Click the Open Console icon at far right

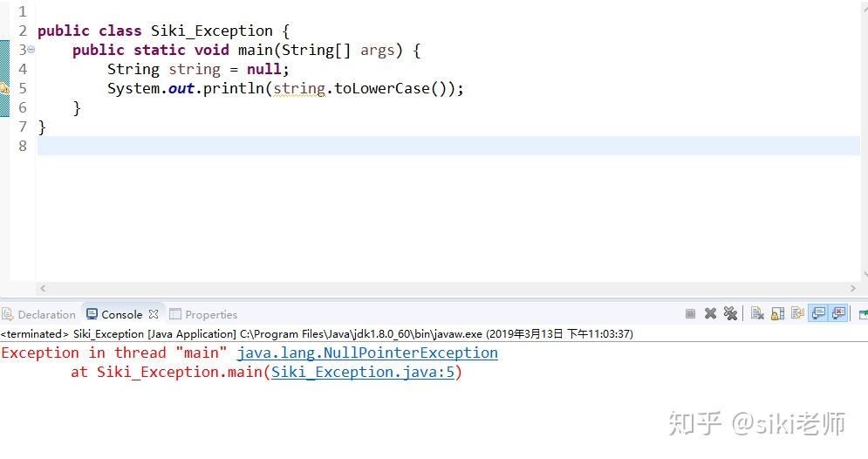(863, 314)
